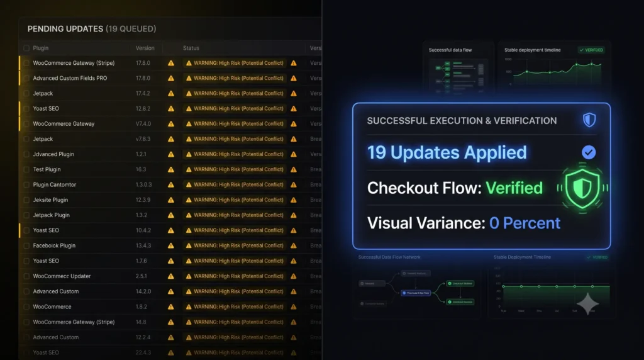Click the 0 Percent visual variance value
Screen dimensions: 644x360
pyautogui.click(x=525, y=223)
